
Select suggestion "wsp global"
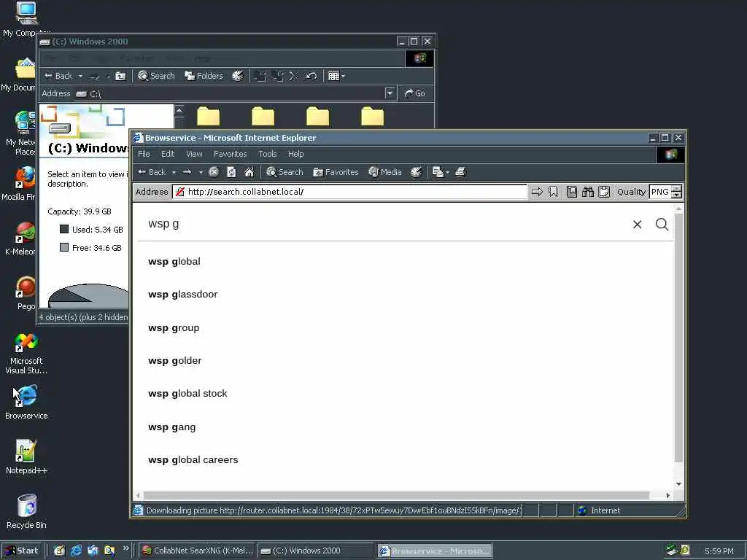pos(174,262)
